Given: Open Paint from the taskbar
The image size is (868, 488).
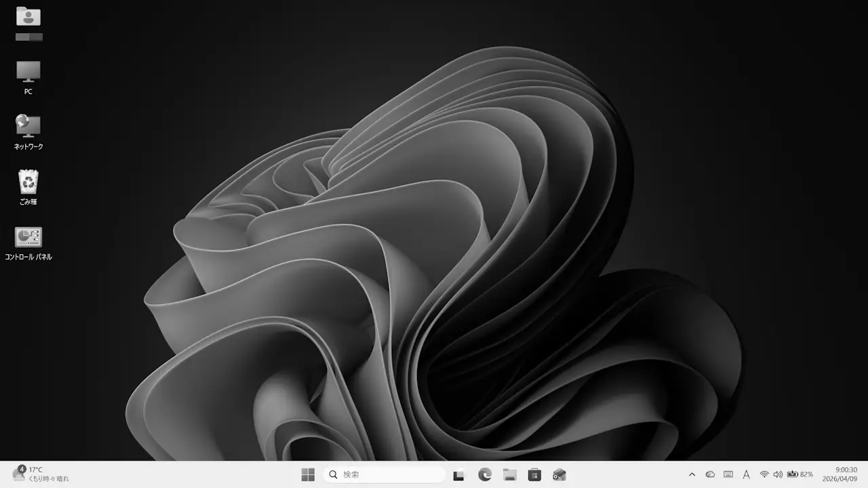Looking at the screenshot, I should 560,474.
